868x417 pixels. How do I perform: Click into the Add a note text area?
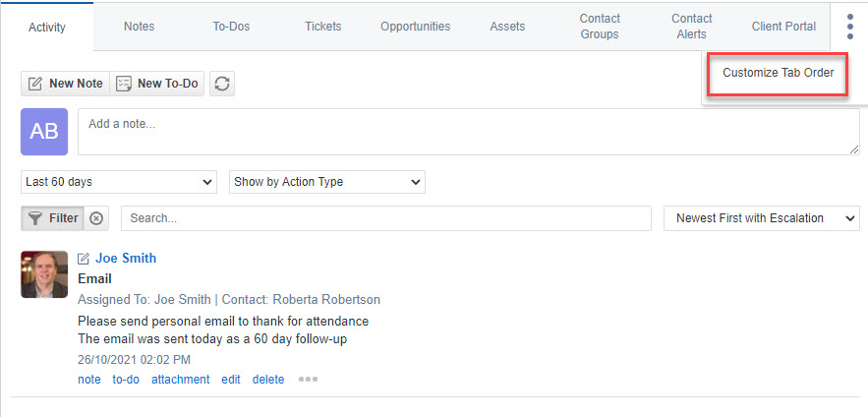468,132
